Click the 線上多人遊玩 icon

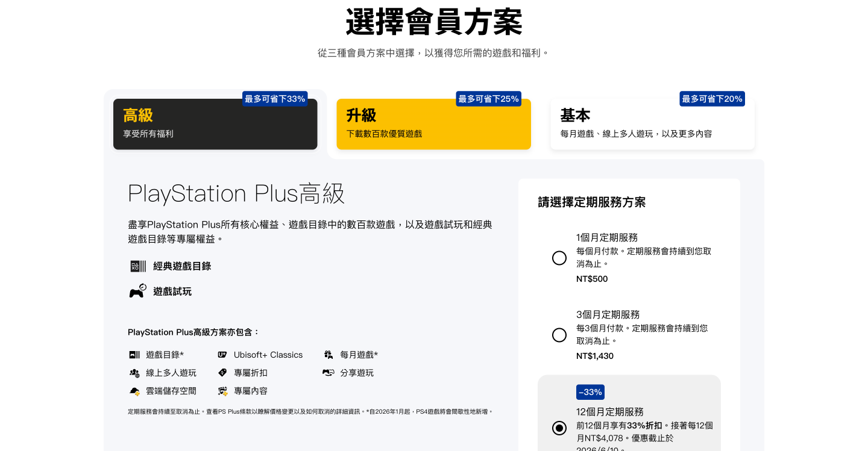pyautogui.click(x=134, y=373)
